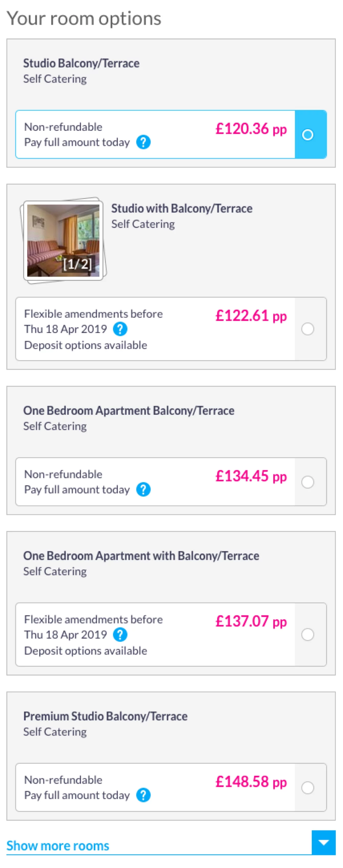343x868 pixels.
Task: Click the Your room options heading
Action: [x=84, y=18]
